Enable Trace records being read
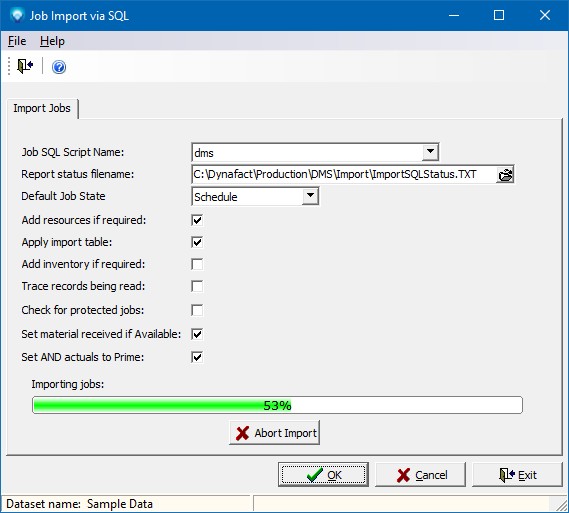Viewport: 569px width, 513px height. click(x=197, y=286)
